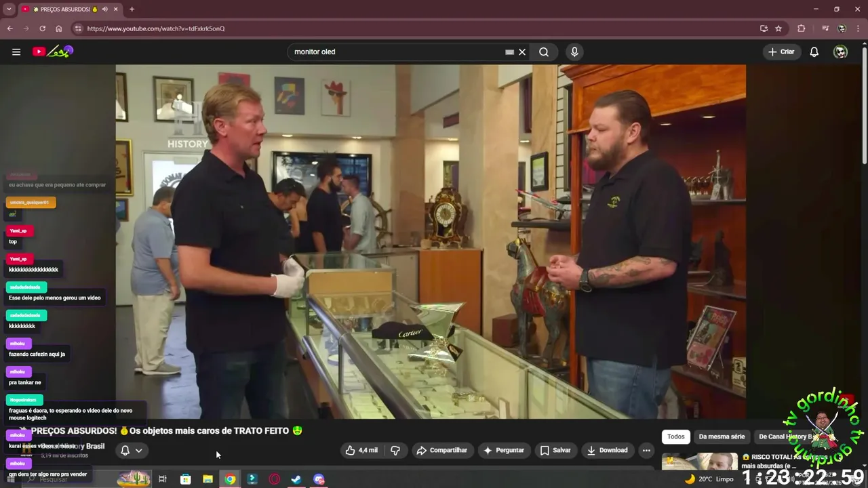Screen dimensions: 868x488
Task: Start voice search with microphone
Action: click(574, 52)
